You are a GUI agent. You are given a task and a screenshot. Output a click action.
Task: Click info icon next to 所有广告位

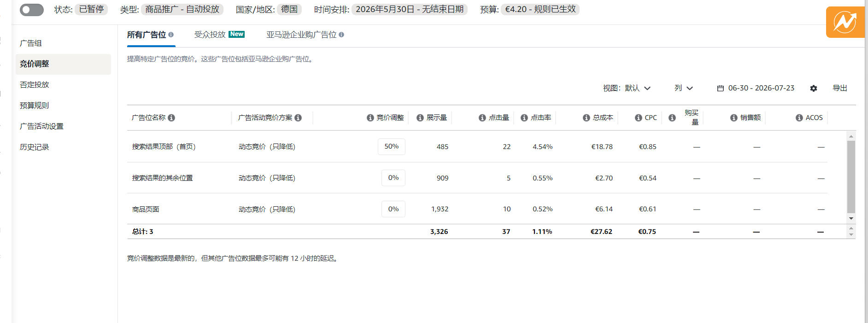(x=171, y=35)
